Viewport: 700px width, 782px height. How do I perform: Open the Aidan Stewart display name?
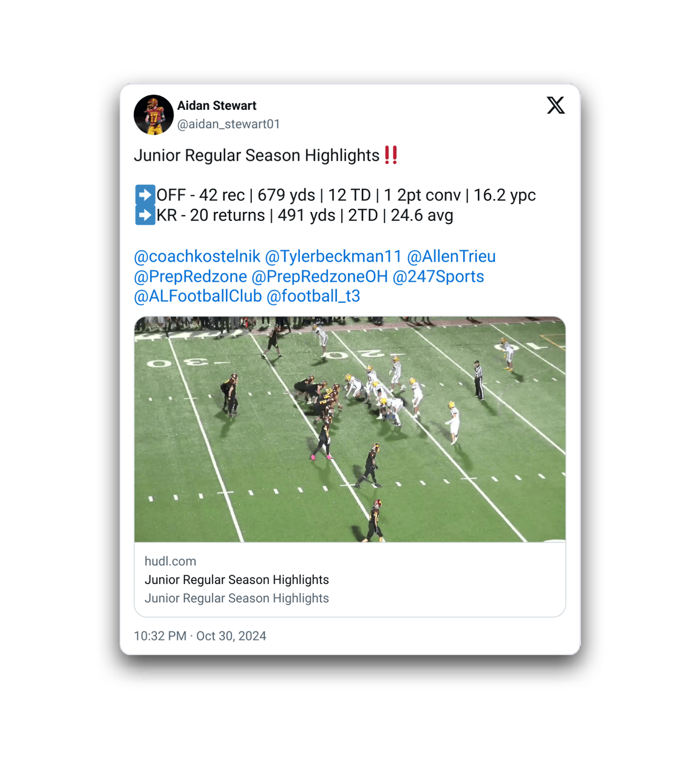point(217,106)
